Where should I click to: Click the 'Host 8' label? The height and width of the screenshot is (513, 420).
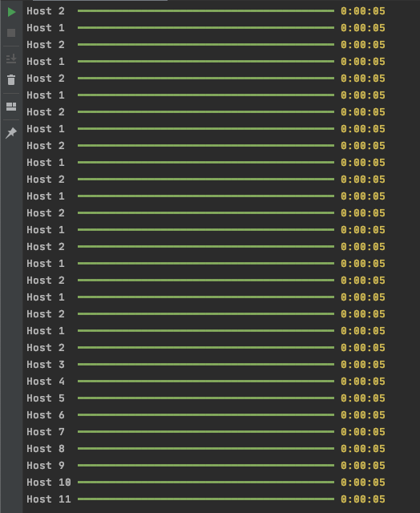click(46, 449)
